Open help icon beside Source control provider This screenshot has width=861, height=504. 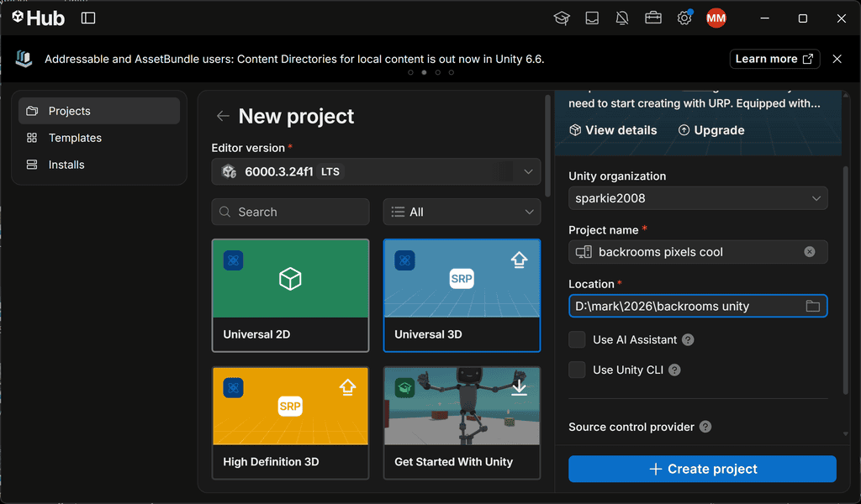[705, 427]
